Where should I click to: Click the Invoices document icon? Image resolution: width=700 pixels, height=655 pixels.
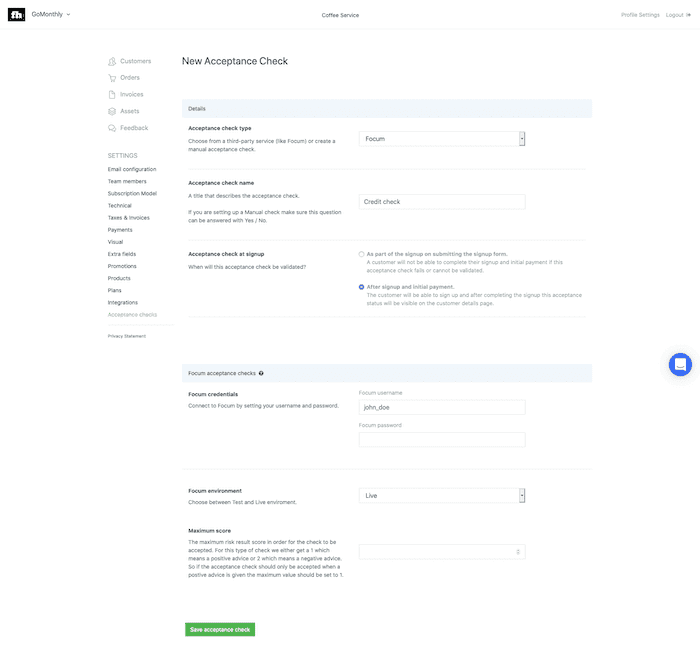tap(112, 95)
